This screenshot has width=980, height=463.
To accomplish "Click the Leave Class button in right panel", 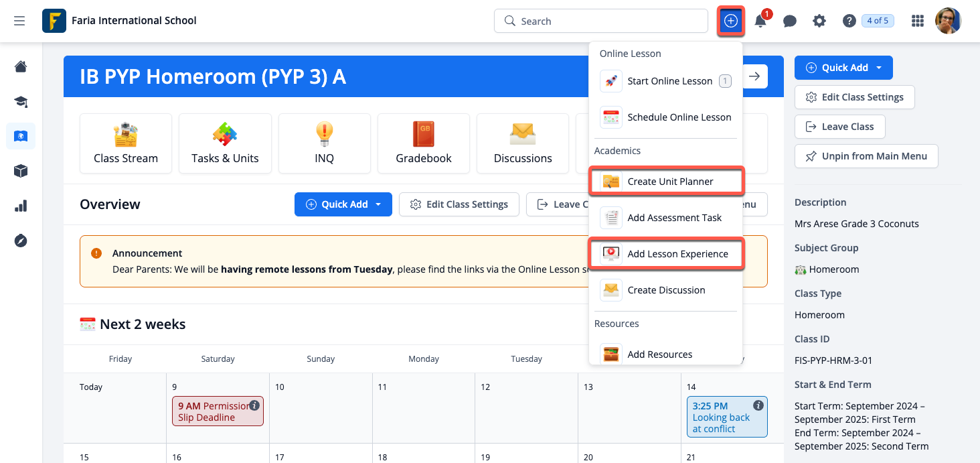I will tap(839, 127).
